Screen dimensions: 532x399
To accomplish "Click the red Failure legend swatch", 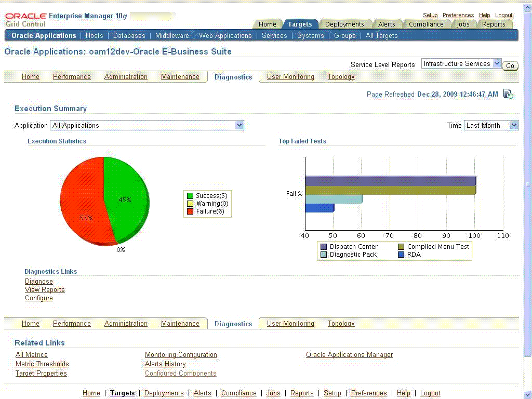I will click(190, 211).
